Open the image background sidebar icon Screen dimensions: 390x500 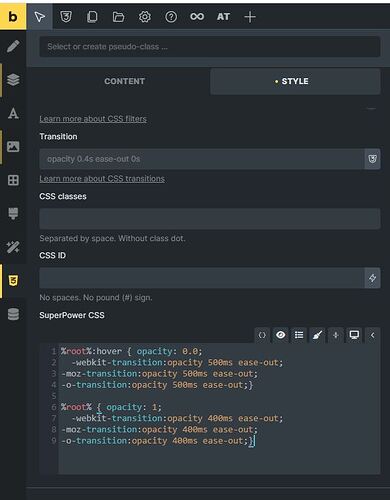pyautogui.click(x=13, y=147)
